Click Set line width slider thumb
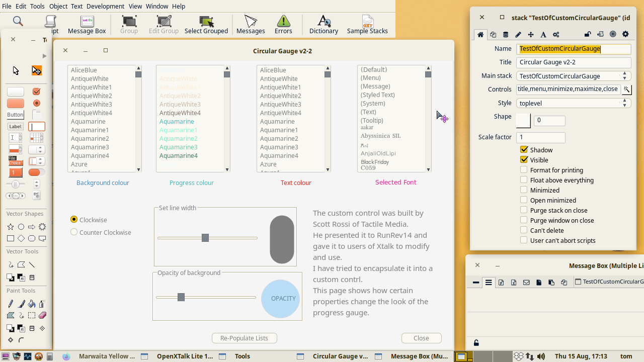 click(205, 238)
